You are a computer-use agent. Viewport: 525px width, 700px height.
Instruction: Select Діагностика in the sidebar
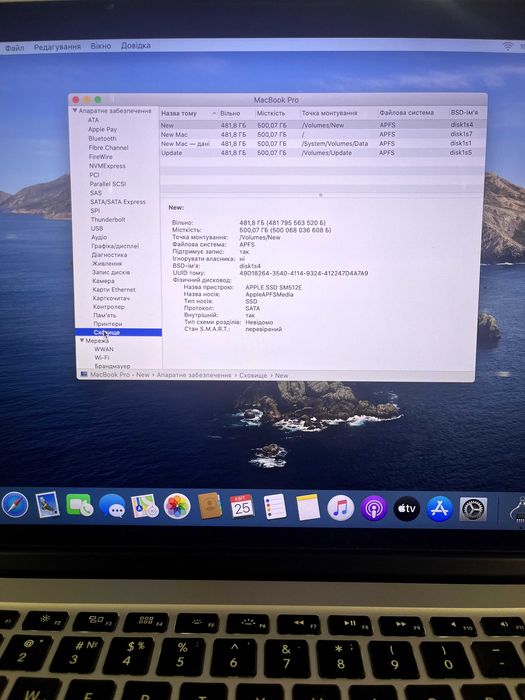tap(109, 254)
